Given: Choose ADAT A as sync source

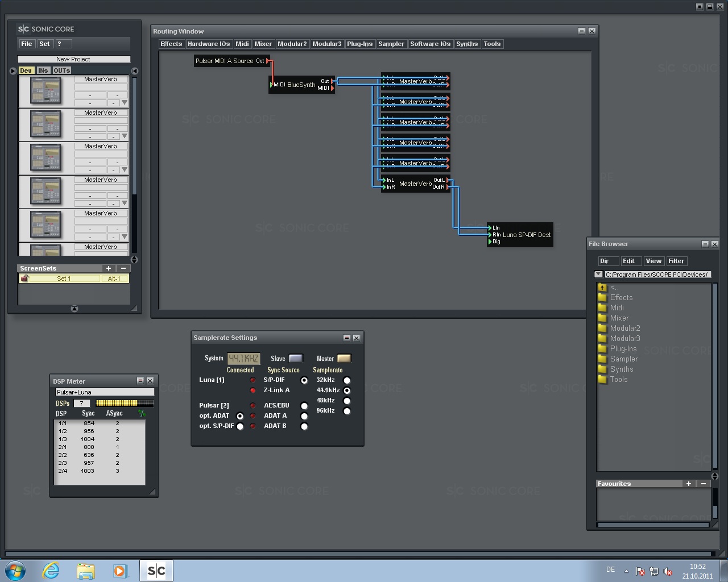Looking at the screenshot, I should [304, 416].
